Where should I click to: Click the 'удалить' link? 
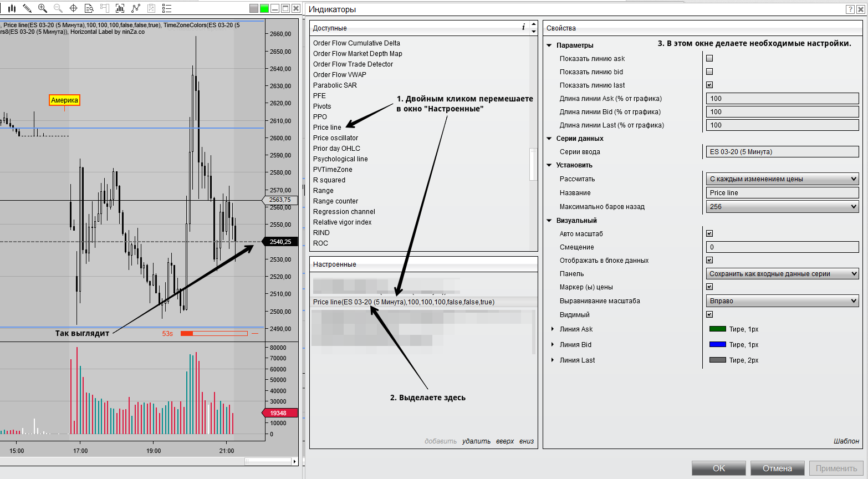pyautogui.click(x=476, y=441)
